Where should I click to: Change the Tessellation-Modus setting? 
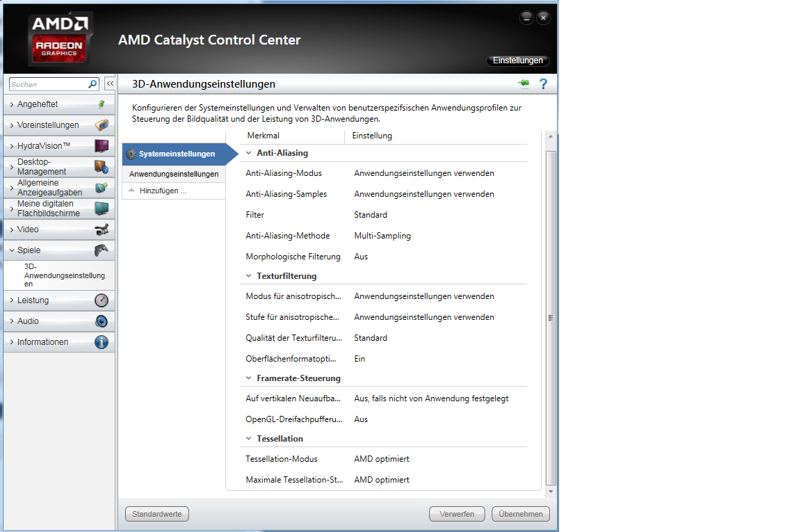382,459
